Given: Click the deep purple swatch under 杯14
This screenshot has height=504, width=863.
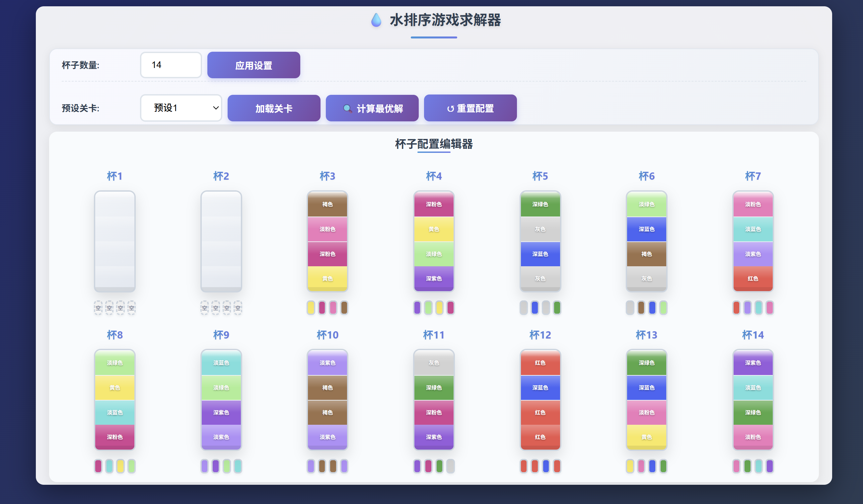Looking at the screenshot, I should tap(769, 466).
